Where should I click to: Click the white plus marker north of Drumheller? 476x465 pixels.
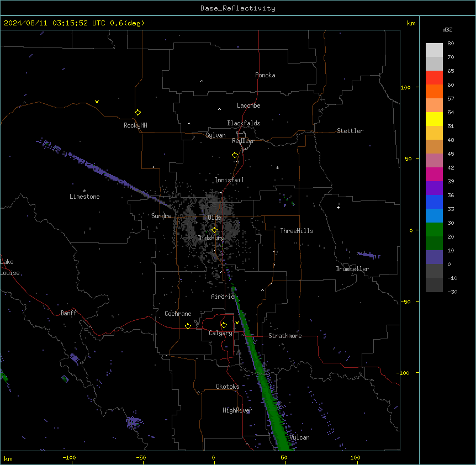[338, 207]
